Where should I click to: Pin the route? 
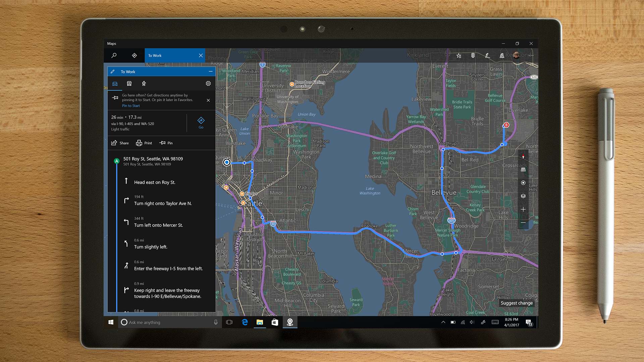tap(166, 143)
